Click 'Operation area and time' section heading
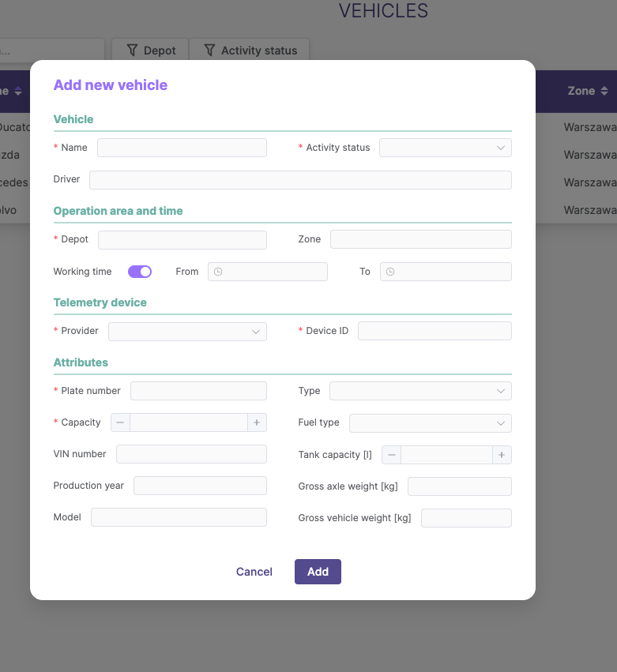The image size is (617, 672). pos(118,211)
